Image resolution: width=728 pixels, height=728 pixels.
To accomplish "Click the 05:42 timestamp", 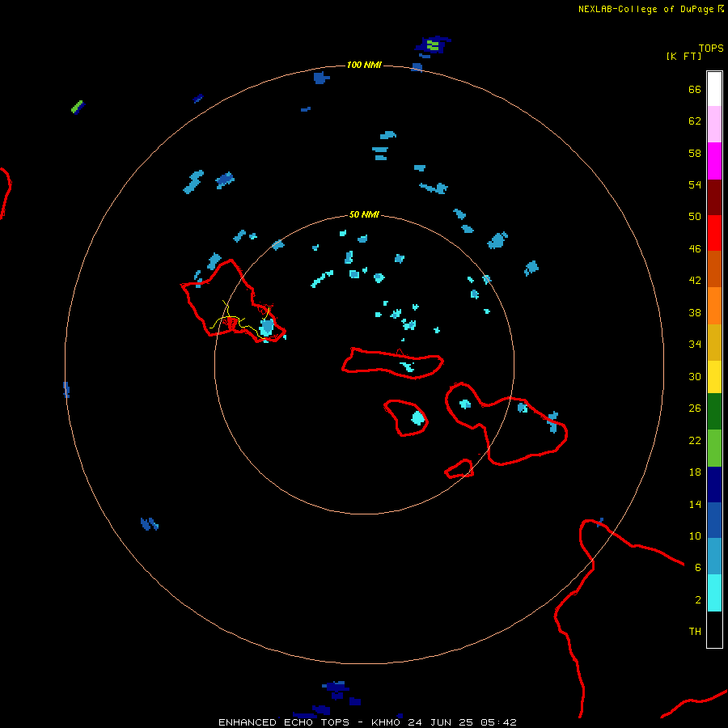I will click(498, 722).
